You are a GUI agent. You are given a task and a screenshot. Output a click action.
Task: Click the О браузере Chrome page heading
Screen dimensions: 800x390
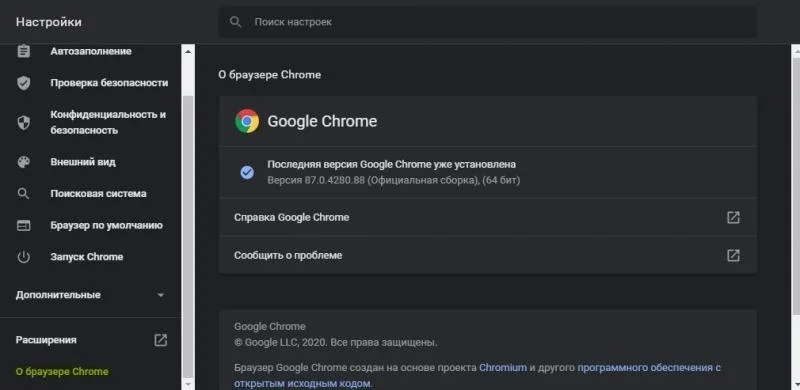[x=269, y=75]
